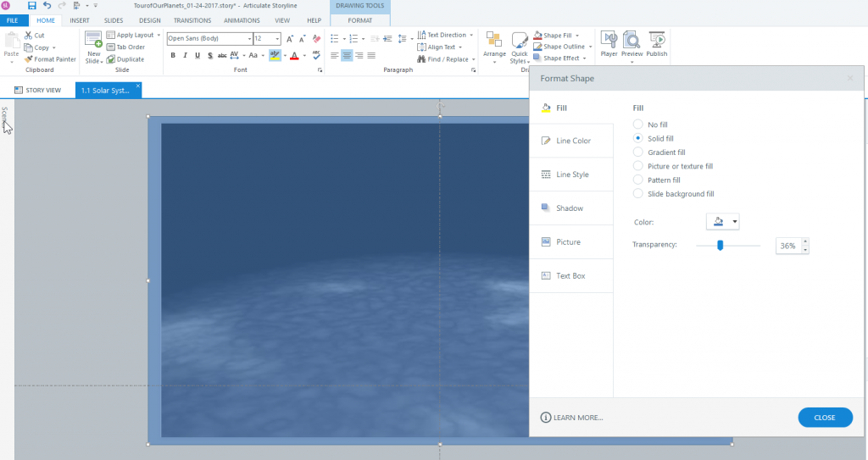
Task: Expand the Shape Effect dropdown
Action: 584,58
